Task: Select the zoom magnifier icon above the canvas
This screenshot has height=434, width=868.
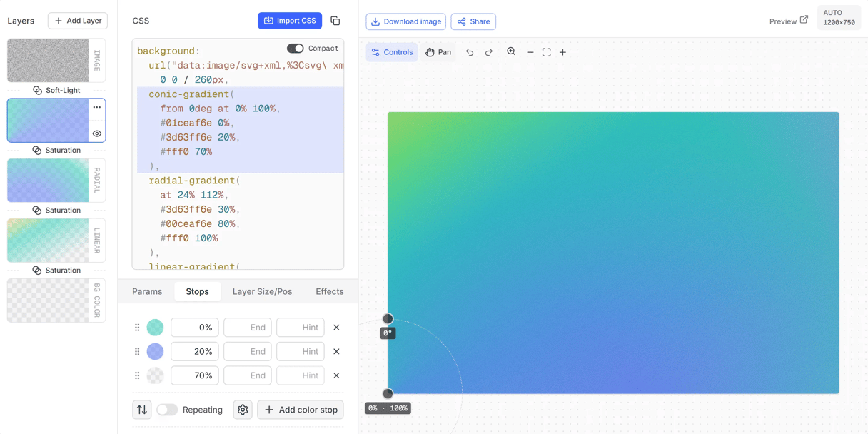Action: (511, 51)
